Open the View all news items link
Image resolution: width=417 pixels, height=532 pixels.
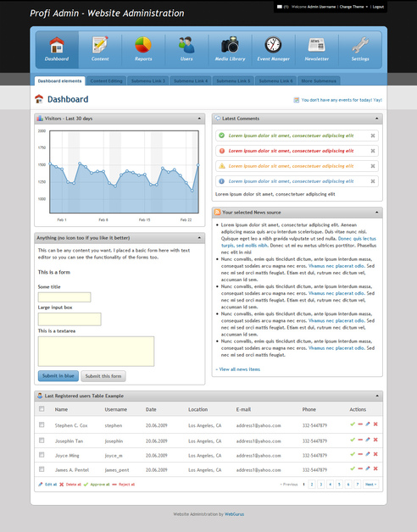[238, 369]
